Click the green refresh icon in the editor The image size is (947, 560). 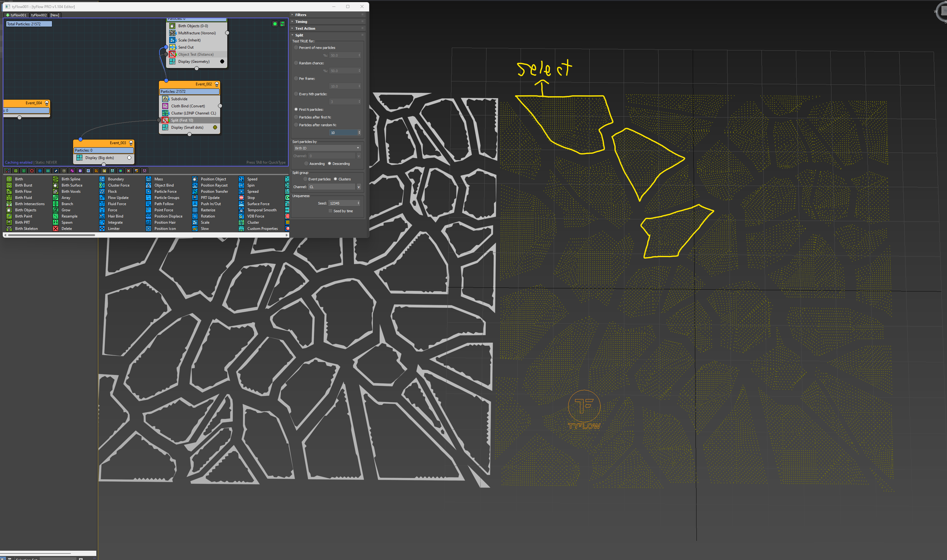282,24
